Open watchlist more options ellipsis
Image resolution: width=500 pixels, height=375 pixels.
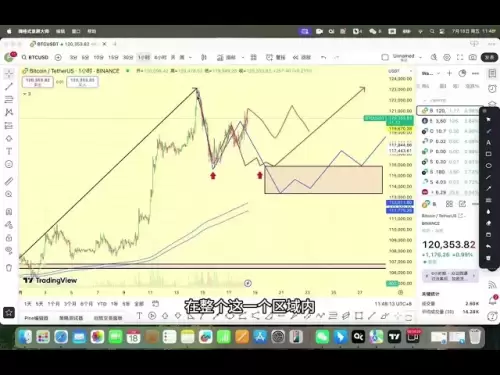tap(476, 73)
